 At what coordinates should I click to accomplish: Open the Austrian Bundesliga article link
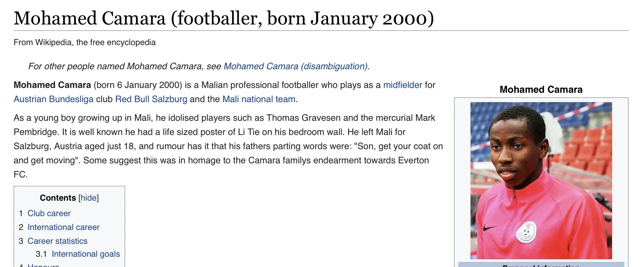53,99
